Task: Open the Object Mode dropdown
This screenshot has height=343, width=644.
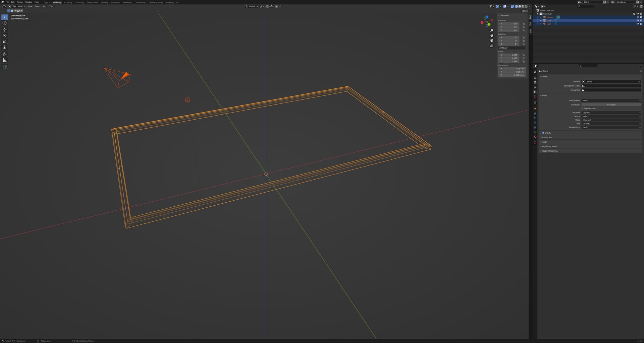Action: [17, 6]
